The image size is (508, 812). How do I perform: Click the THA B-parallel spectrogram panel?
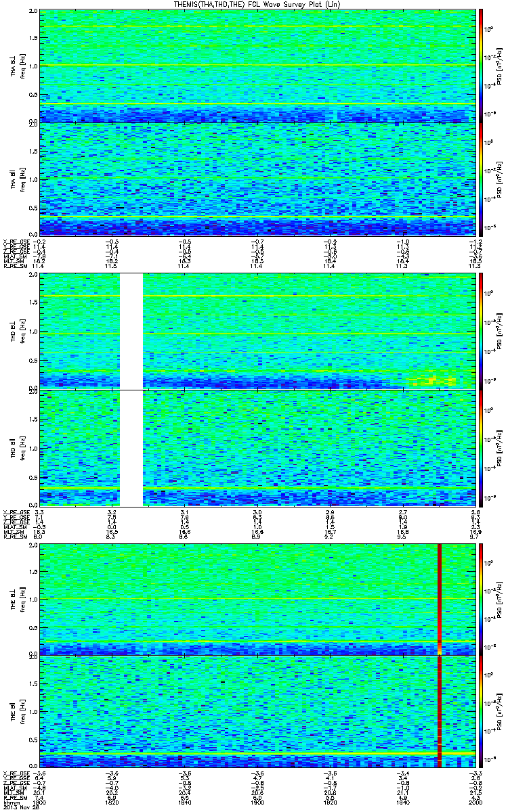[x=257, y=179]
